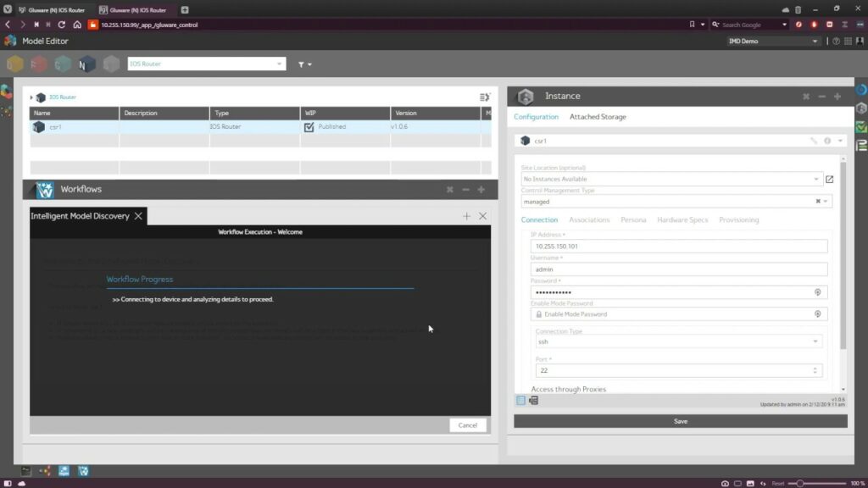Click the pencil edit icon for csr1

point(811,141)
